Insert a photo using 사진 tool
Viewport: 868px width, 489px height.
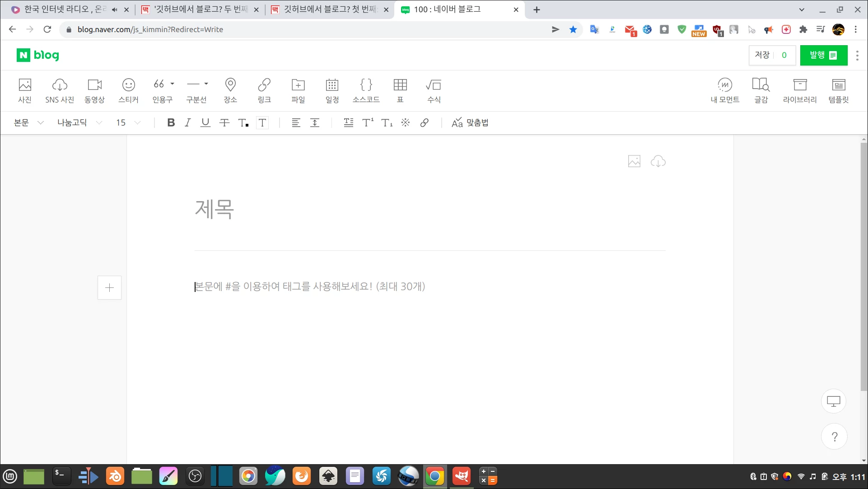(x=25, y=90)
